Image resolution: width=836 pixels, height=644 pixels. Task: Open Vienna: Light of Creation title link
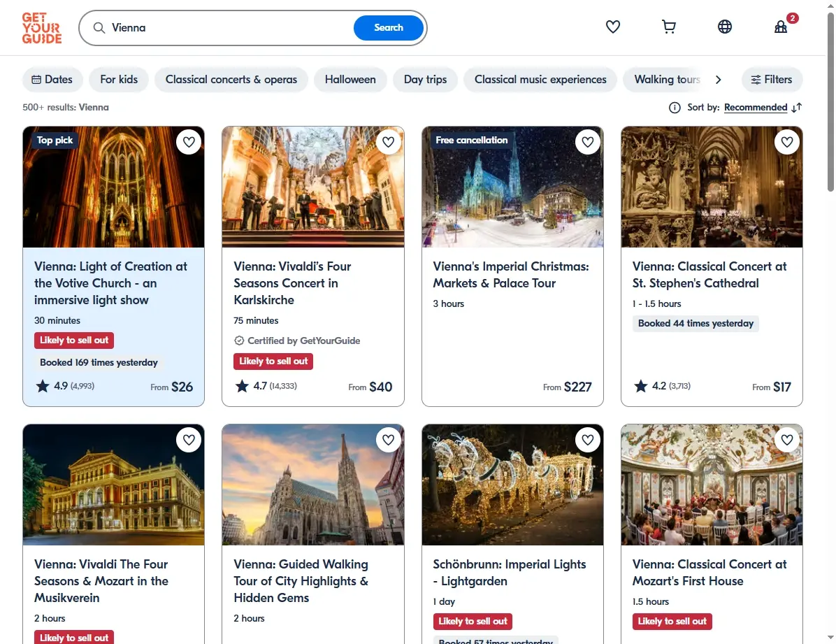pyautogui.click(x=111, y=283)
